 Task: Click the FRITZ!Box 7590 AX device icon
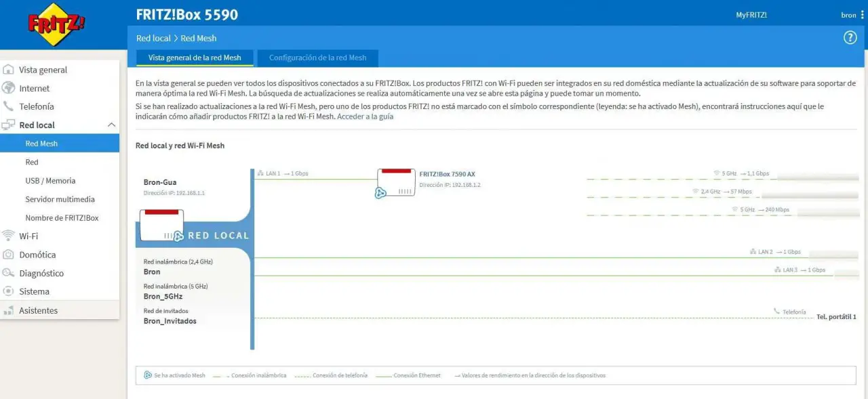pyautogui.click(x=397, y=183)
